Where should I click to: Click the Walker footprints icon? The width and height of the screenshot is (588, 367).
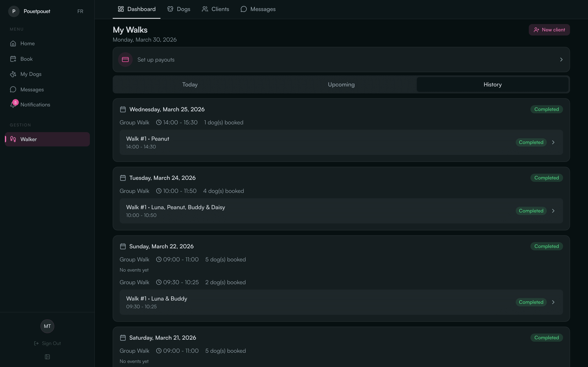13,139
